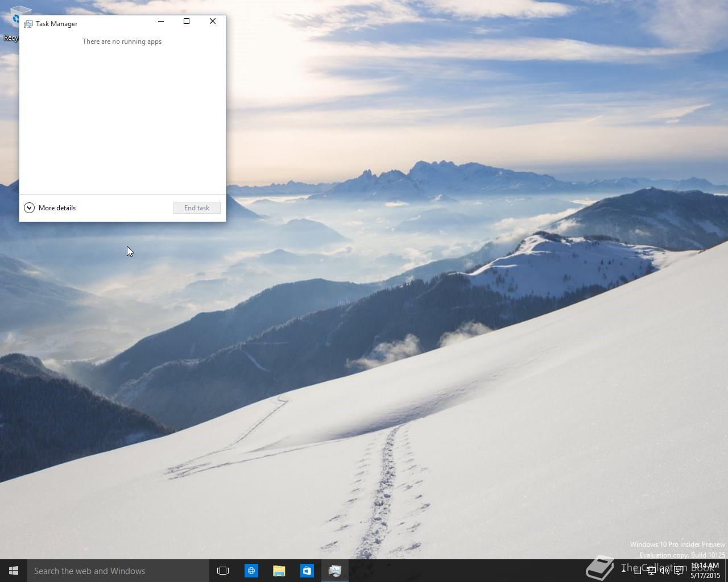Viewport: 728px width, 582px height.
Task: Expand Task Manager with More details
Action: [50, 208]
